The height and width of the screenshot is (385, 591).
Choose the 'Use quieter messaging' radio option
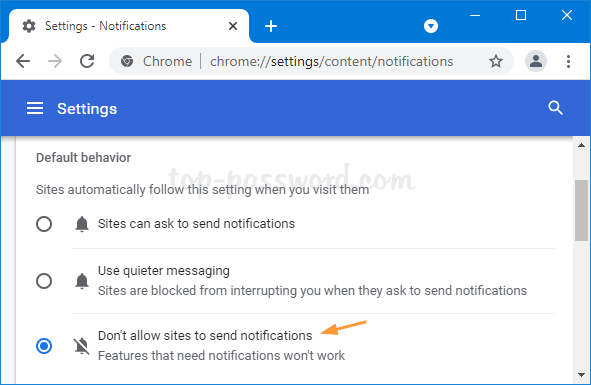pos(44,281)
